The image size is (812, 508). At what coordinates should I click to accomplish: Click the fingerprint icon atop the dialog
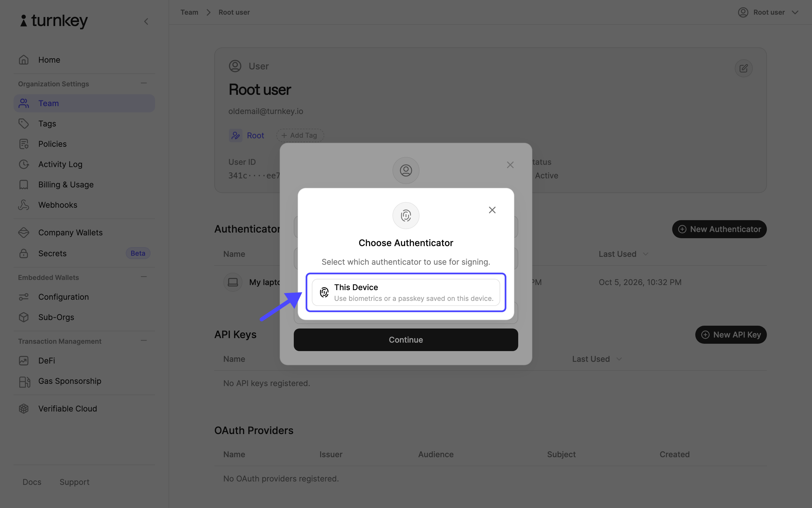click(x=406, y=216)
